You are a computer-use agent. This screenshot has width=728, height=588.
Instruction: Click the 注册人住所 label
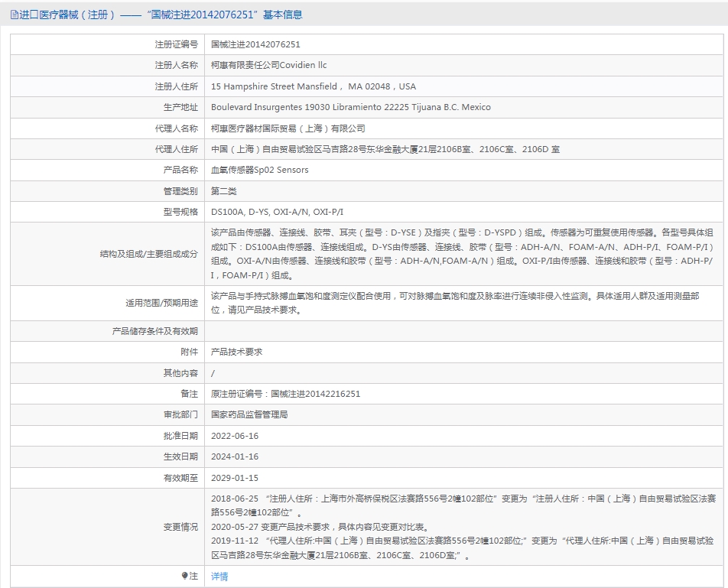coord(177,86)
